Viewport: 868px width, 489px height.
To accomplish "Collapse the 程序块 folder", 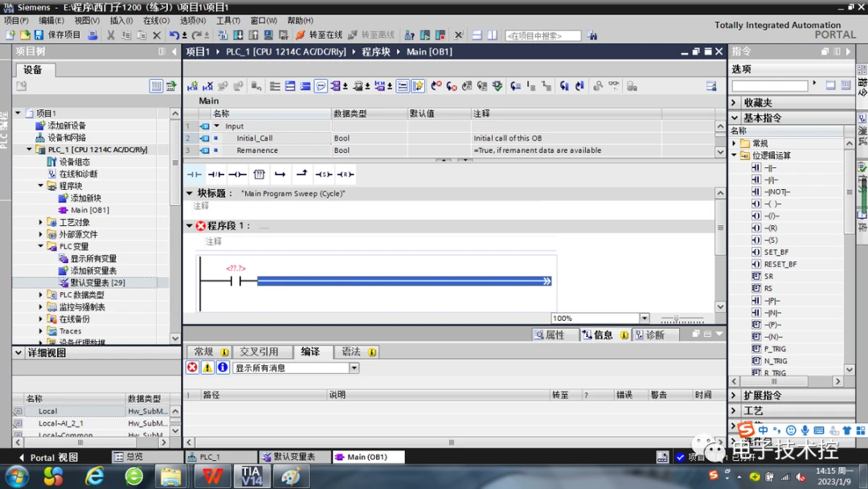I will tap(40, 186).
